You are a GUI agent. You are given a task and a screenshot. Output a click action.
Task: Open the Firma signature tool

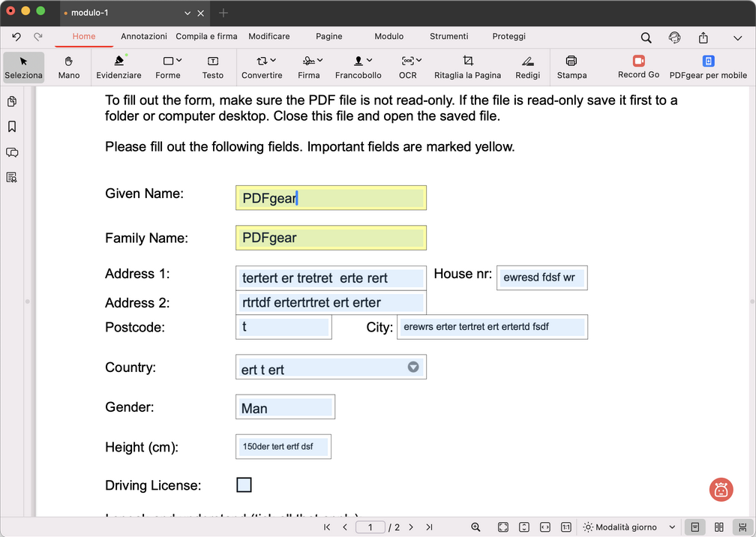pyautogui.click(x=309, y=67)
